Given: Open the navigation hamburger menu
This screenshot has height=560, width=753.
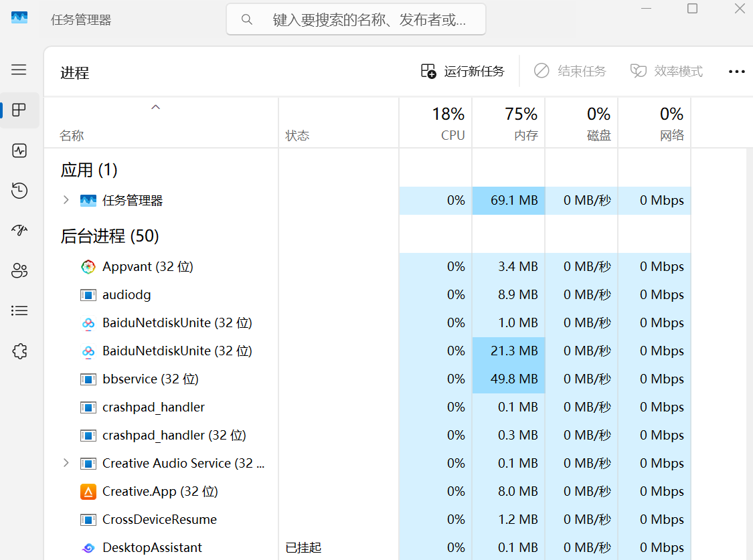Looking at the screenshot, I should (19, 70).
